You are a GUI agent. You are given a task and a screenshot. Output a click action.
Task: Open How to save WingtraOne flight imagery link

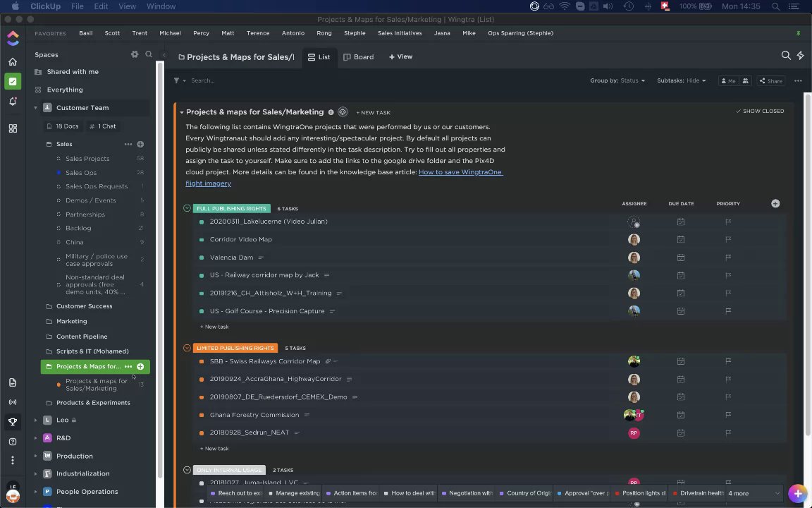tap(345, 178)
